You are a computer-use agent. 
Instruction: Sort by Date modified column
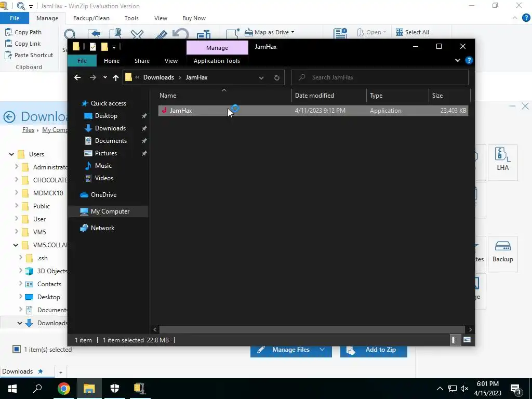[x=314, y=96]
